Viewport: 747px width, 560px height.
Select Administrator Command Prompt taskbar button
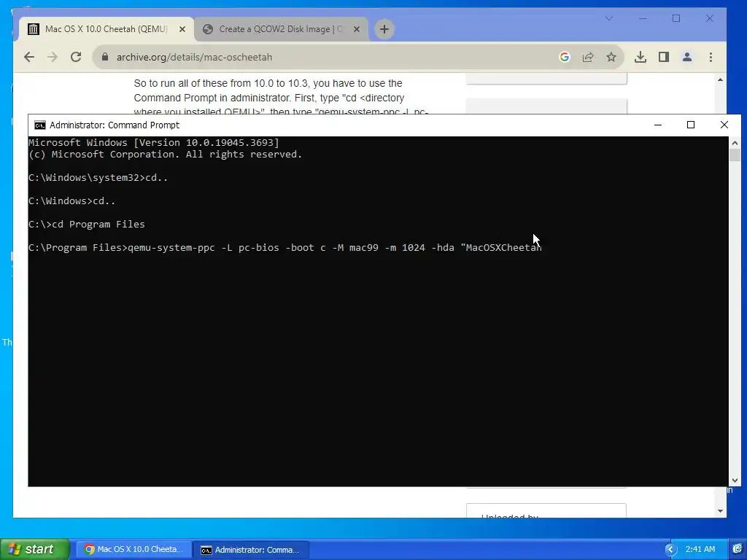pos(251,550)
